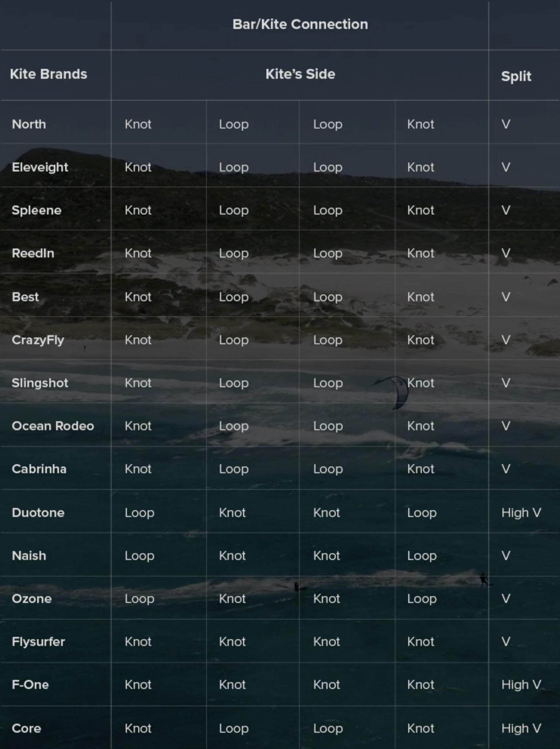Select the Eleveight brand name

tap(40, 167)
